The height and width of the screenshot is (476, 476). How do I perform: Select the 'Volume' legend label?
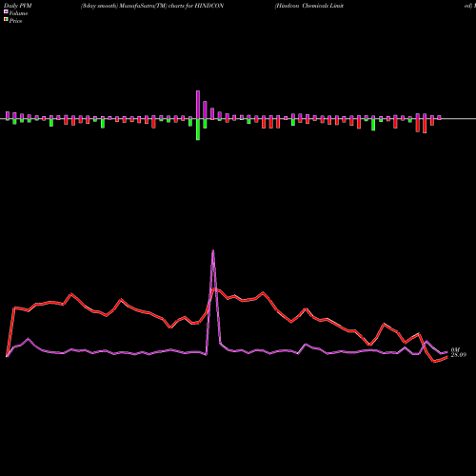[18, 13]
